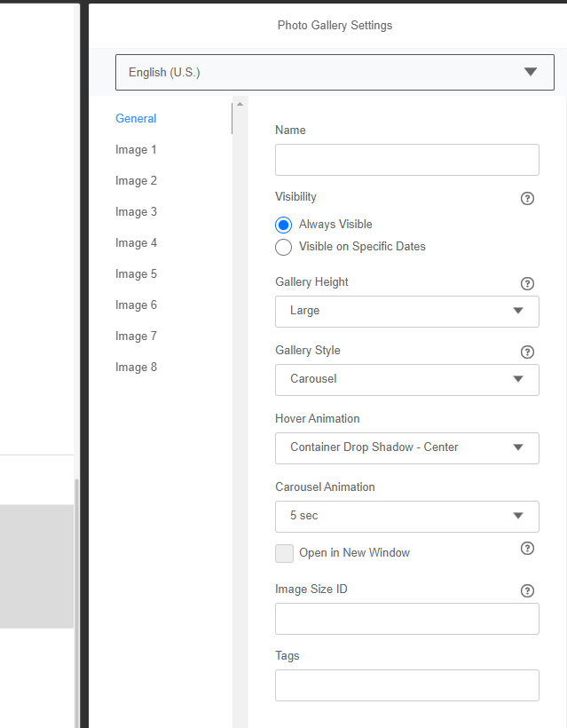
Task: Open the Carousel Animation 5 sec dropdown
Action: (406, 517)
